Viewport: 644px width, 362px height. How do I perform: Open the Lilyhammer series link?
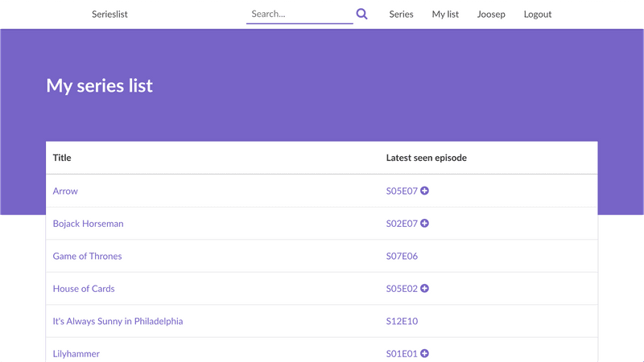[76, 354]
